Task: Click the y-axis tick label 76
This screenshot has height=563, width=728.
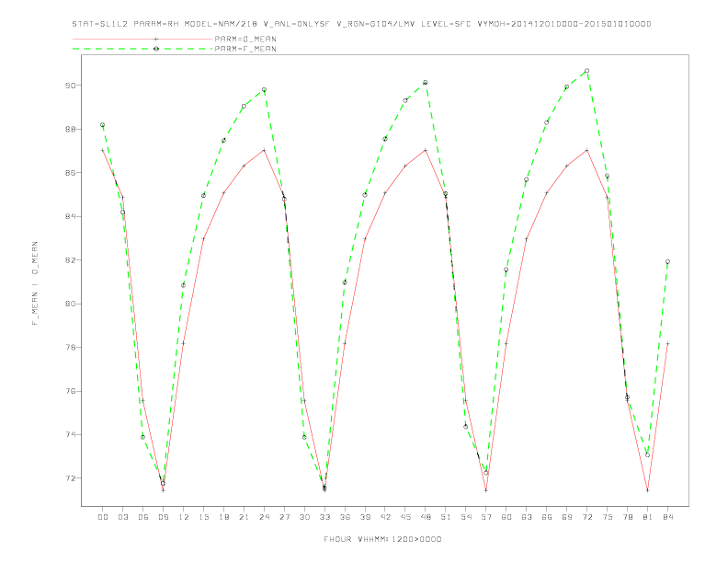Action: pyautogui.click(x=70, y=391)
